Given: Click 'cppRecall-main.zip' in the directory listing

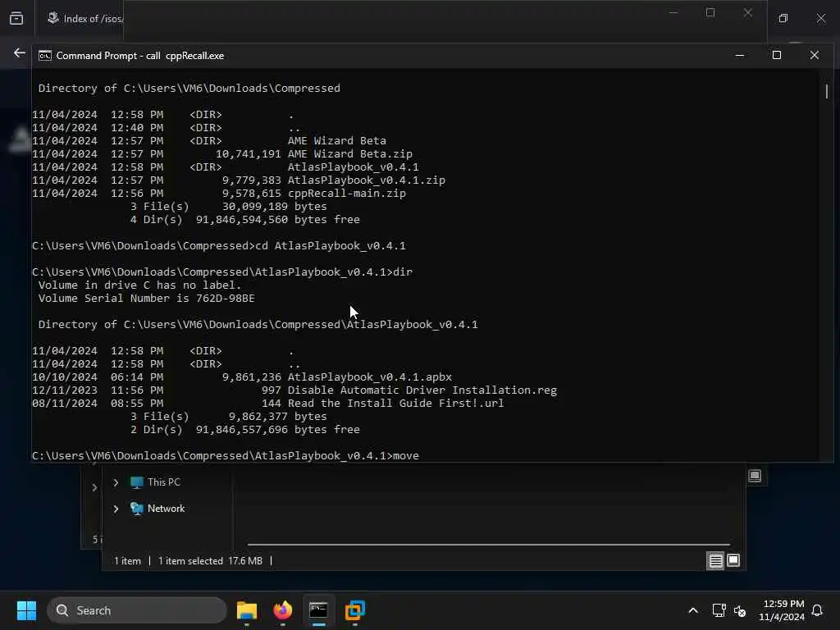Looking at the screenshot, I should click(347, 194).
